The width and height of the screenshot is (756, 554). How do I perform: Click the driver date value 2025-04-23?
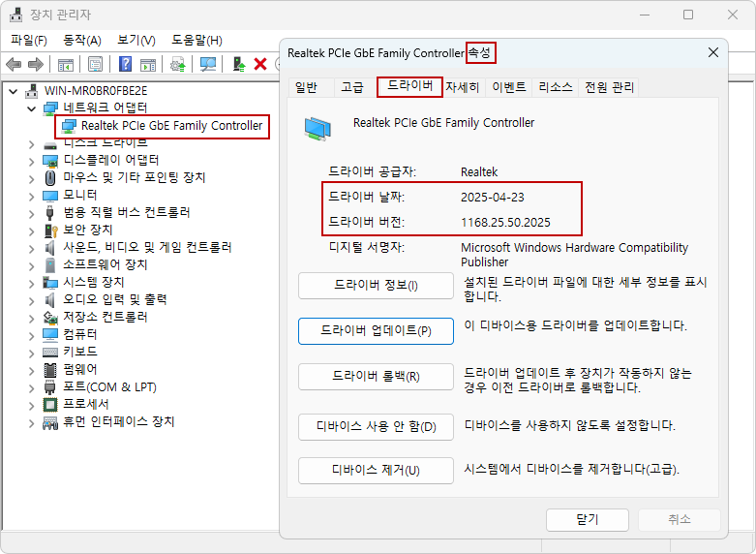(493, 198)
